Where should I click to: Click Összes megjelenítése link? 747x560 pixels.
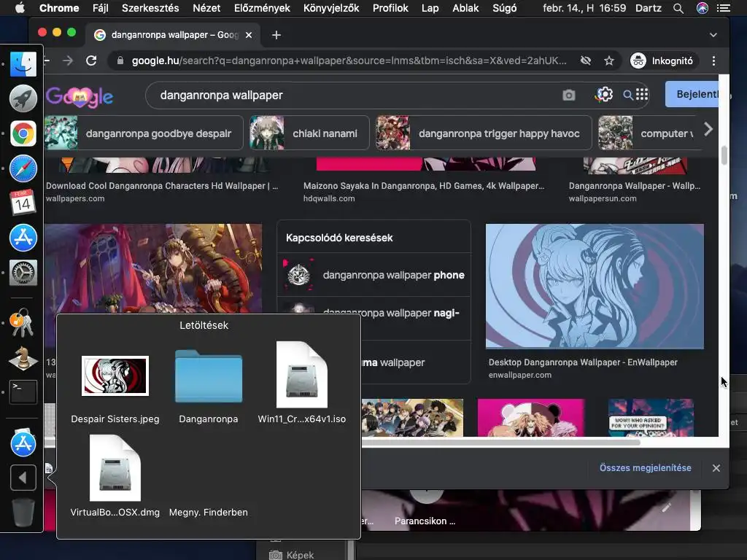pyautogui.click(x=645, y=468)
